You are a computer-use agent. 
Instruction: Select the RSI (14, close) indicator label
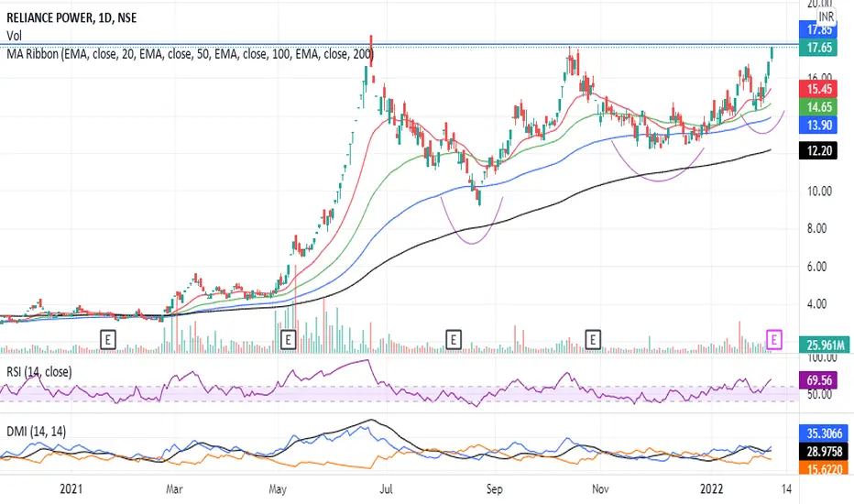[x=39, y=372]
